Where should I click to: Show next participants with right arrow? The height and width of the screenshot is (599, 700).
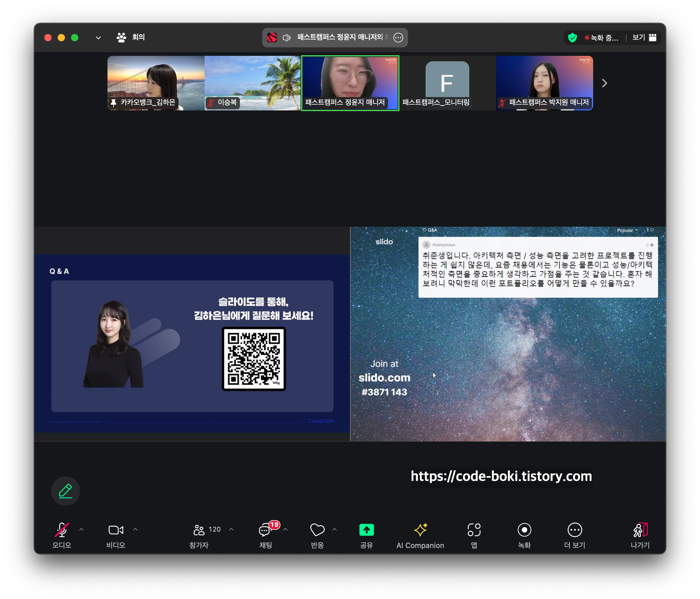coord(604,83)
